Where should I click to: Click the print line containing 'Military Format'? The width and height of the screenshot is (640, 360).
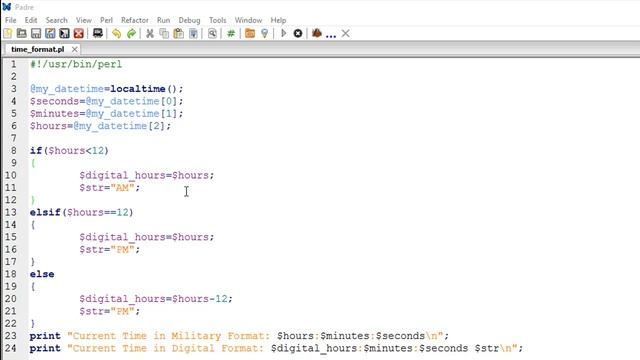pyautogui.click(x=239, y=336)
